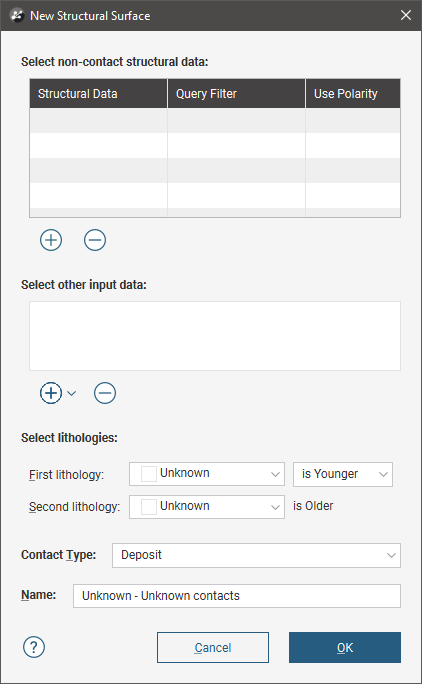
Task: Select the Structural Data column header
Action: [99, 93]
